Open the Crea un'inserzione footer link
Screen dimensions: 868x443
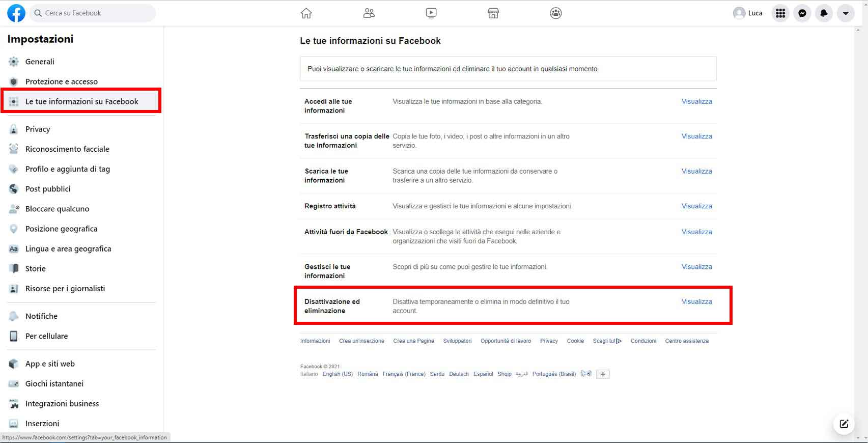click(361, 341)
